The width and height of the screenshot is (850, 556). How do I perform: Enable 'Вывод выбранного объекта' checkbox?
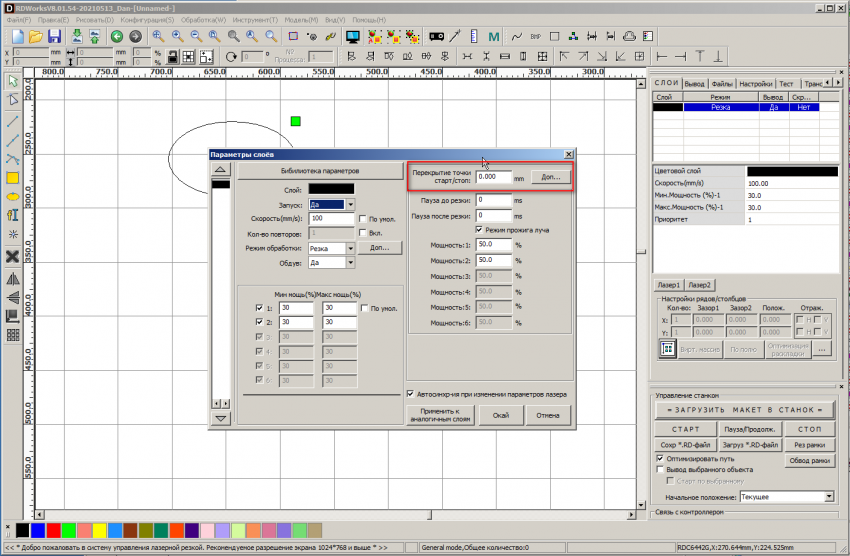659,469
